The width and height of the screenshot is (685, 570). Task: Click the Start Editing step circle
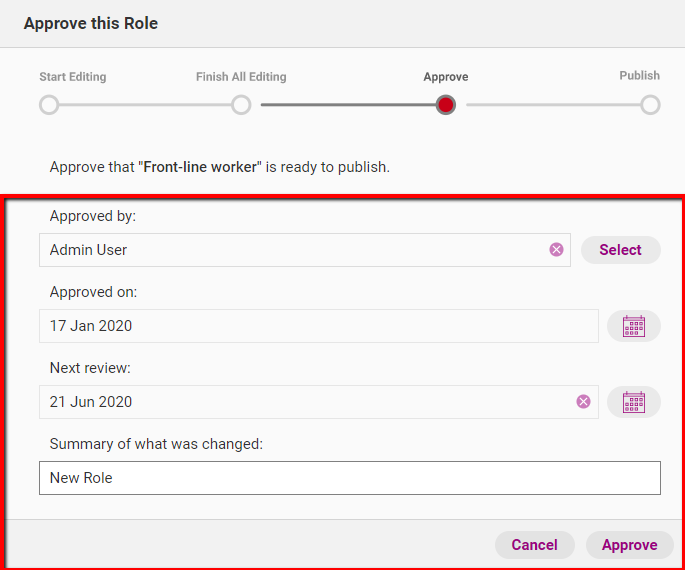click(49, 105)
